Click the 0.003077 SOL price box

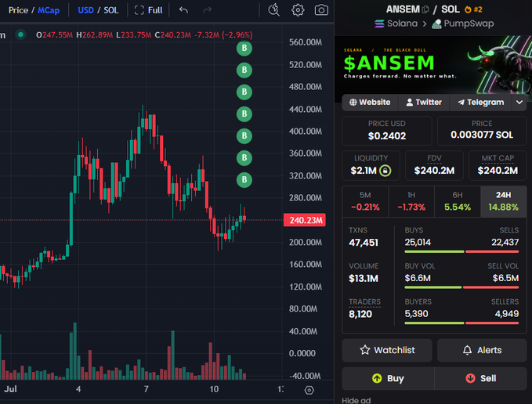[x=482, y=131]
